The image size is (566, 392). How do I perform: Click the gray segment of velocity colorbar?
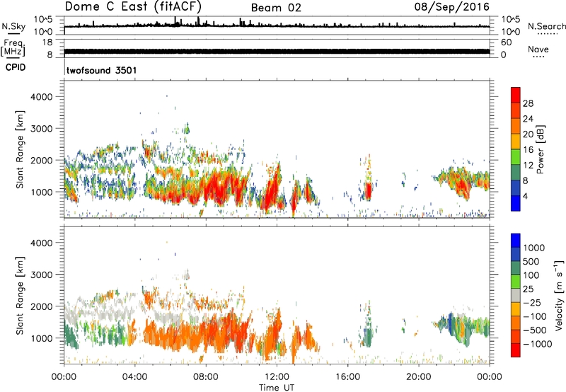coord(516,295)
